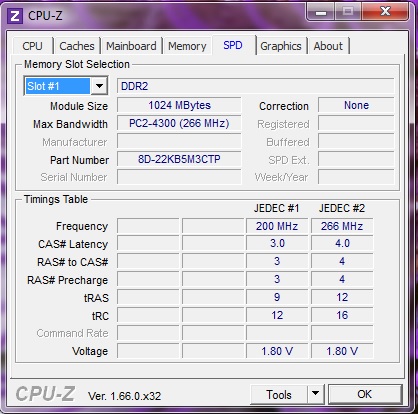Image resolution: width=418 pixels, height=414 pixels.
Task: Switch to the CPU tab
Action: [33, 46]
